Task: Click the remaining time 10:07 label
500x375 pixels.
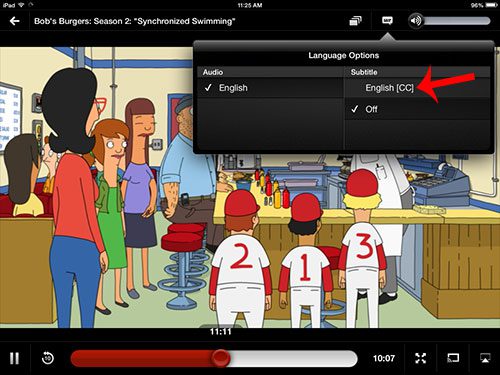Action: pyautogui.click(x=384, y=358)
